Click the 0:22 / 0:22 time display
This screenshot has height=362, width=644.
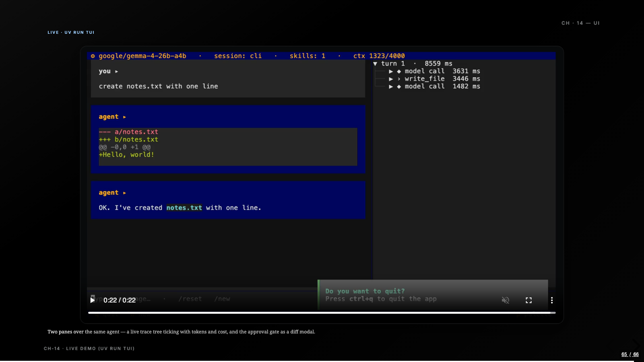[x=120, y=300]
